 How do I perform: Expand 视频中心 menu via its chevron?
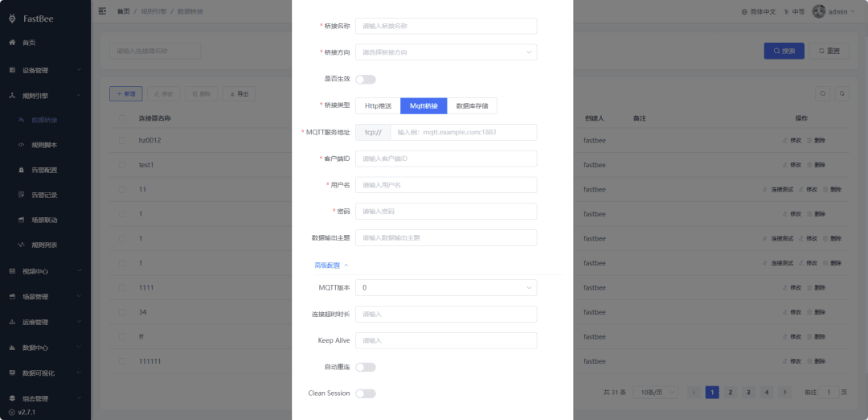pos(79,271)
